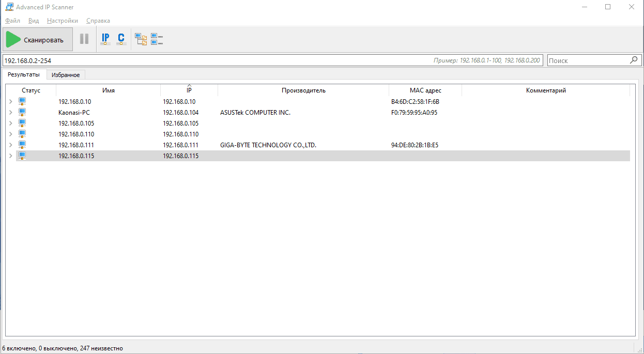Click the search magnifier icon
The image size is (644, 354).
[634, 60]
